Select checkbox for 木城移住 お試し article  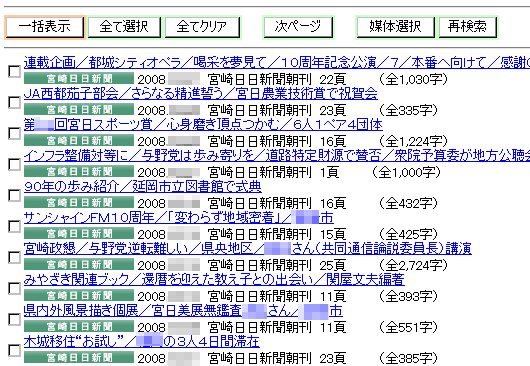click(14, 350)
